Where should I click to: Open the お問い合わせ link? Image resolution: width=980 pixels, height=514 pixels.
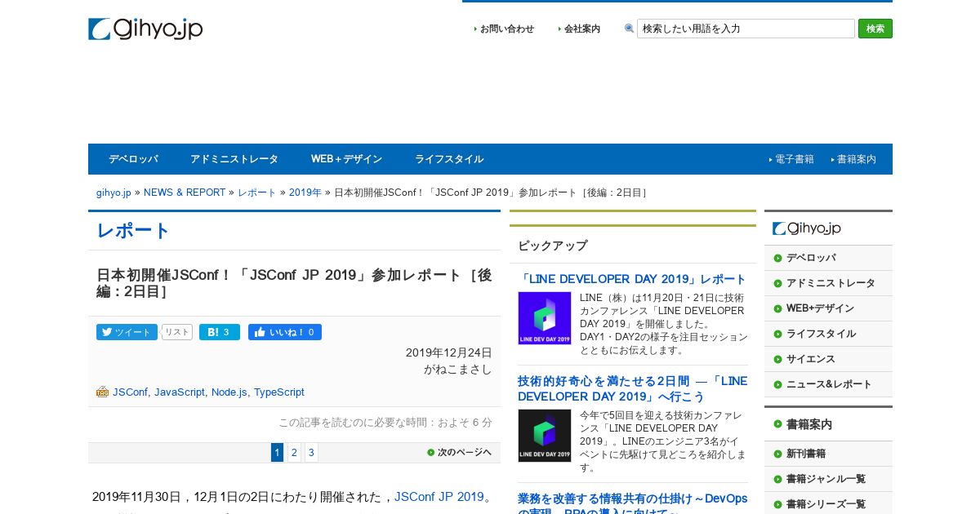pos(506,29)
